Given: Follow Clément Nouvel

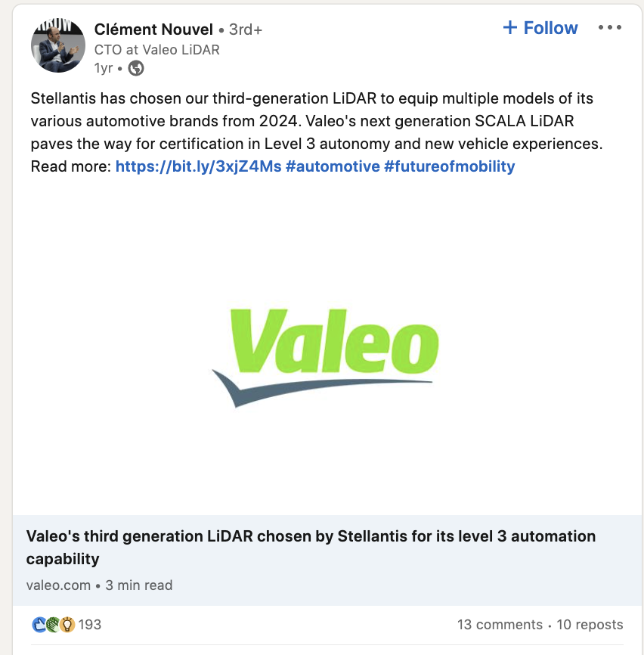Looking at the screenshot, I should (540, 28).
